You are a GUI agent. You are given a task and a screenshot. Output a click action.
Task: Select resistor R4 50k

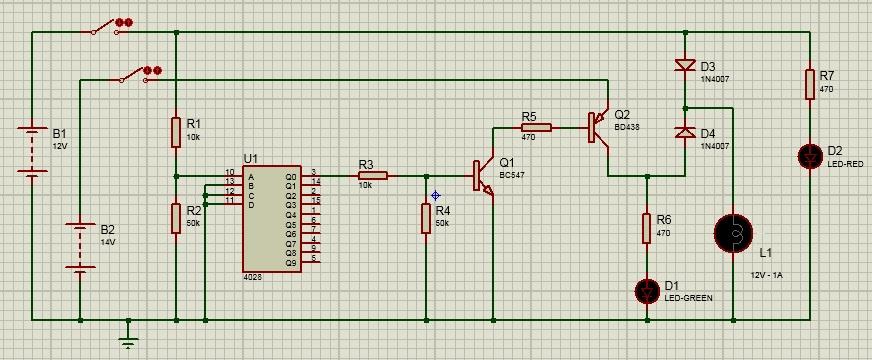coord(426,218)
